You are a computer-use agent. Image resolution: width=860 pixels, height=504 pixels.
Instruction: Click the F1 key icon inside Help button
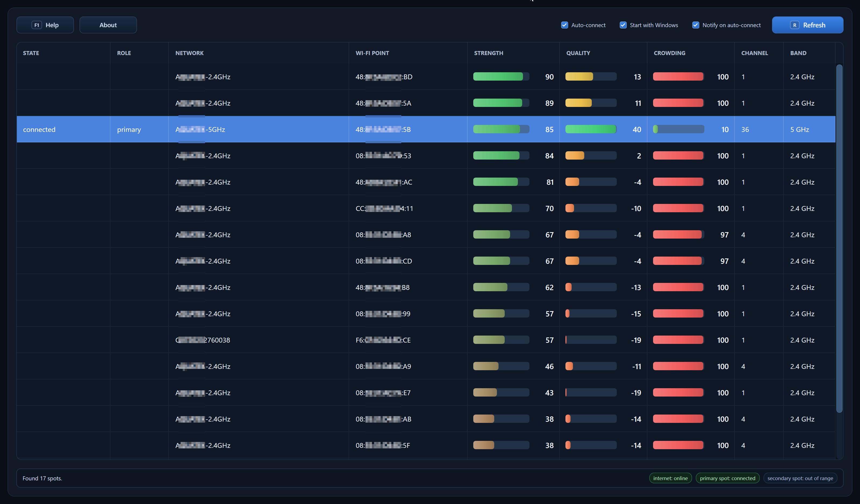(37, 25)
